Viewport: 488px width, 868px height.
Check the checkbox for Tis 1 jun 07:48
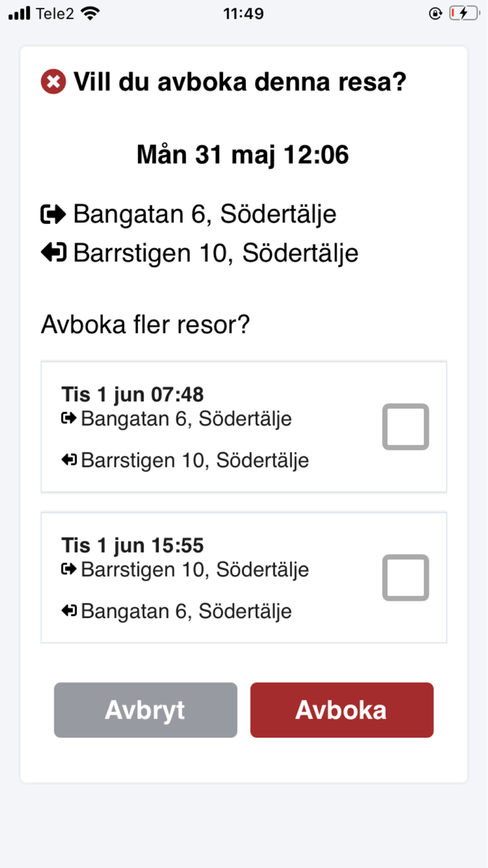(405, 426)
